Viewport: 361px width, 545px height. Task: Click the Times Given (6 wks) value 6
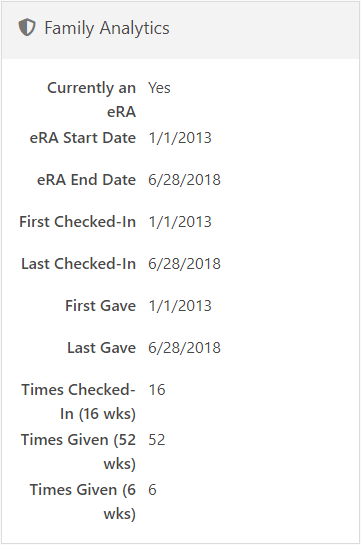pos(153,490)
